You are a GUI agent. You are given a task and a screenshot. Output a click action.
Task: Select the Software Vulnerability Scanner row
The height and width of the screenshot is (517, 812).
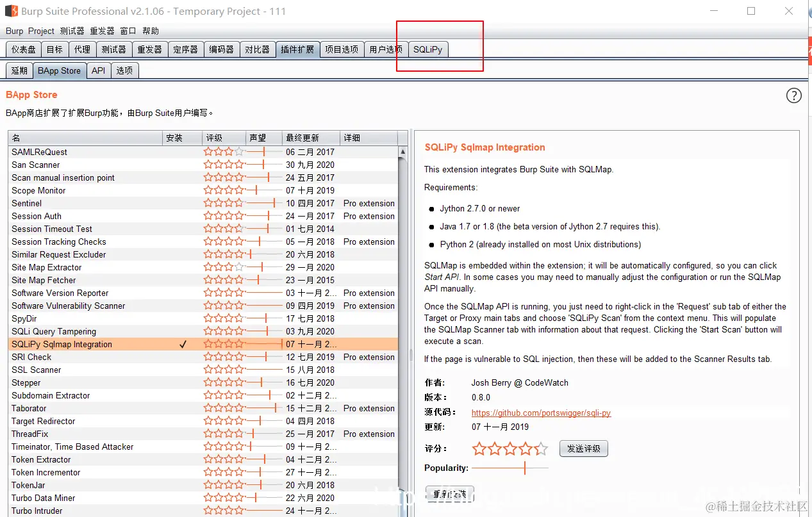click(x=204, y=306)
